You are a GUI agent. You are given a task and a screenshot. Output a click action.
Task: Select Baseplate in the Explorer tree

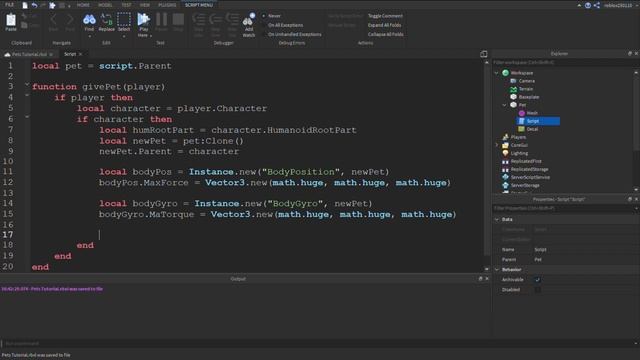tap(529, 97)
